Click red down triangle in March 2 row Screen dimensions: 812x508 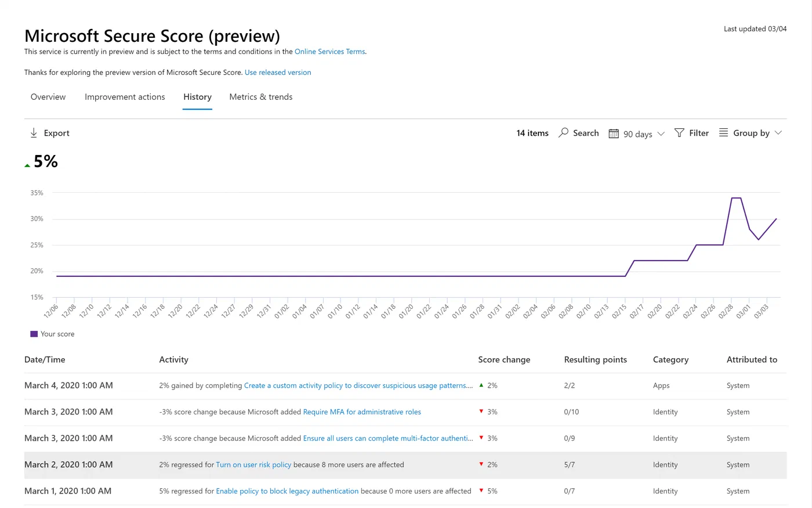click(481, 464)
